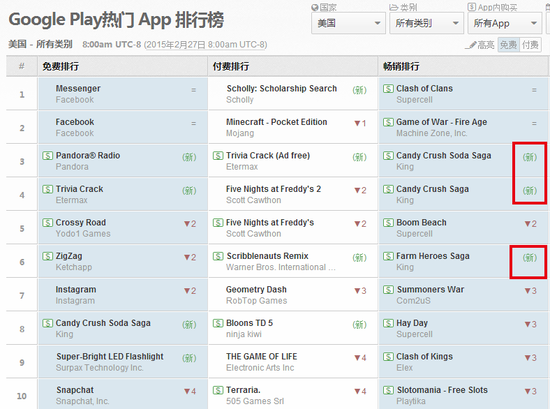Open the Messenger app link
This screenshot has height=409, width=550.
coord(78,88)
